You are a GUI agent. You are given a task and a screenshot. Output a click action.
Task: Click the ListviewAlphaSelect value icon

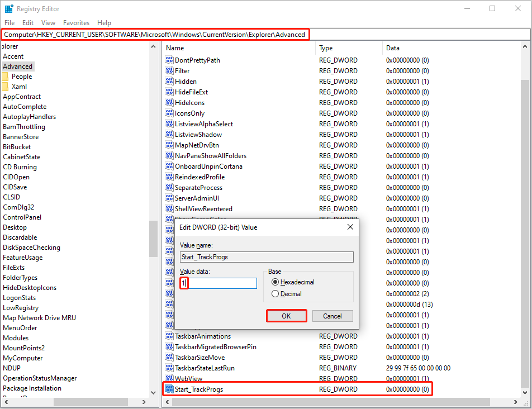pos(169,124)
